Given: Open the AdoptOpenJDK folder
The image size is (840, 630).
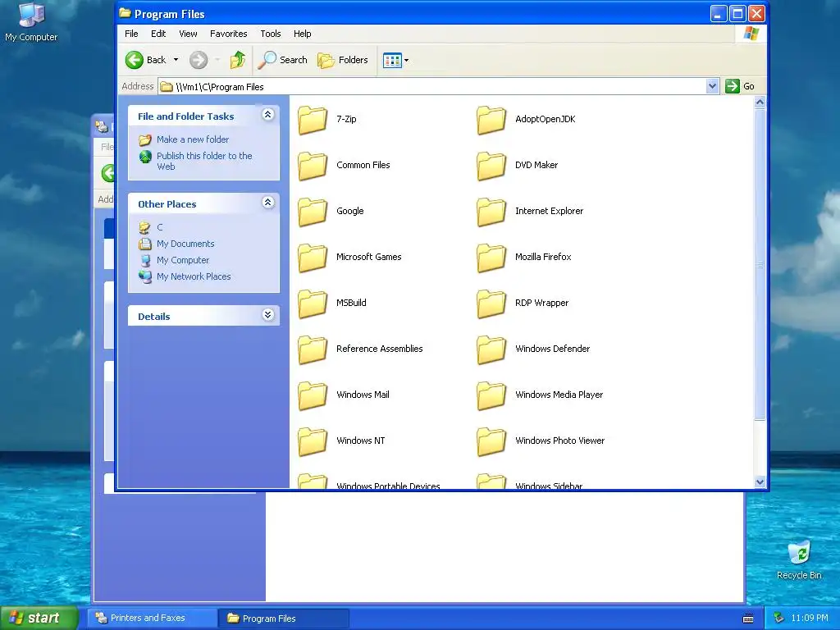Looking at the screenshot, I should click(526, 120).
